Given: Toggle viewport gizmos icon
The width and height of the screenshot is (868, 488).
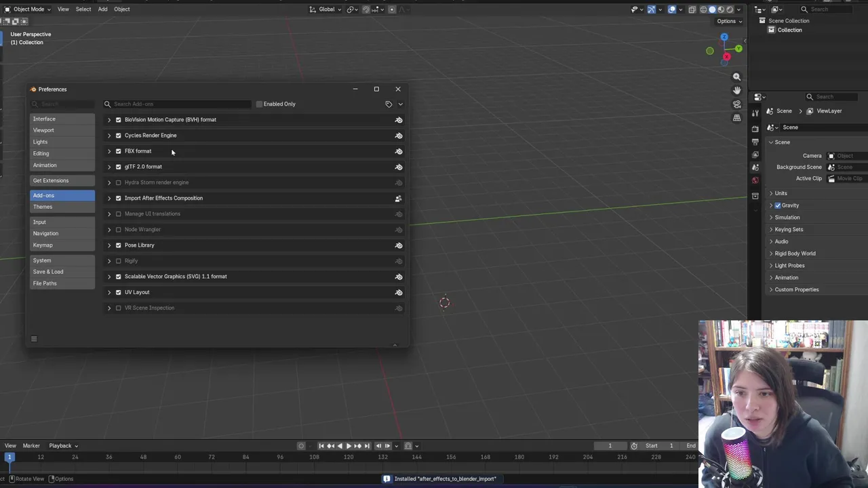Looking at the screenshot, I should tap(652, 9).
